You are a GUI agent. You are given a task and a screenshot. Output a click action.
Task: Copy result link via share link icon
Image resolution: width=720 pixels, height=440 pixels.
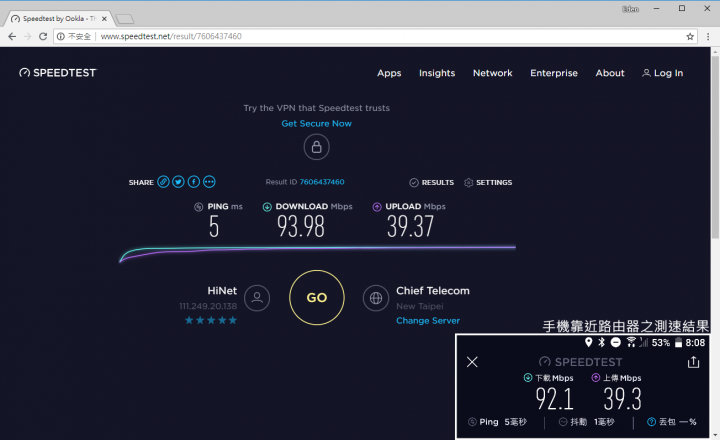pos(163,182)
